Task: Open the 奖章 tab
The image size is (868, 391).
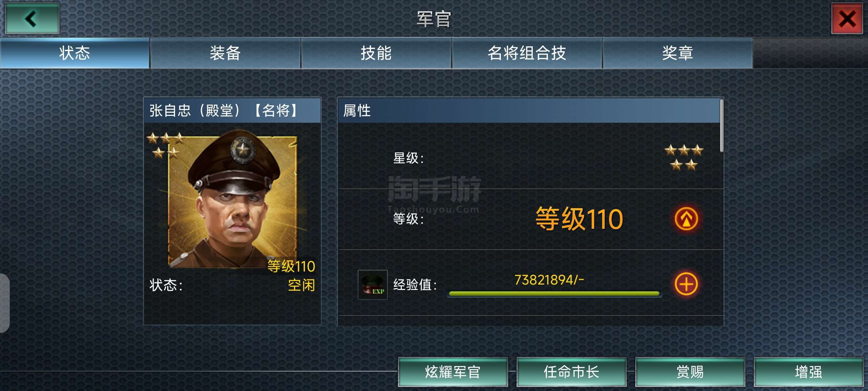Action: pos(678,53)
